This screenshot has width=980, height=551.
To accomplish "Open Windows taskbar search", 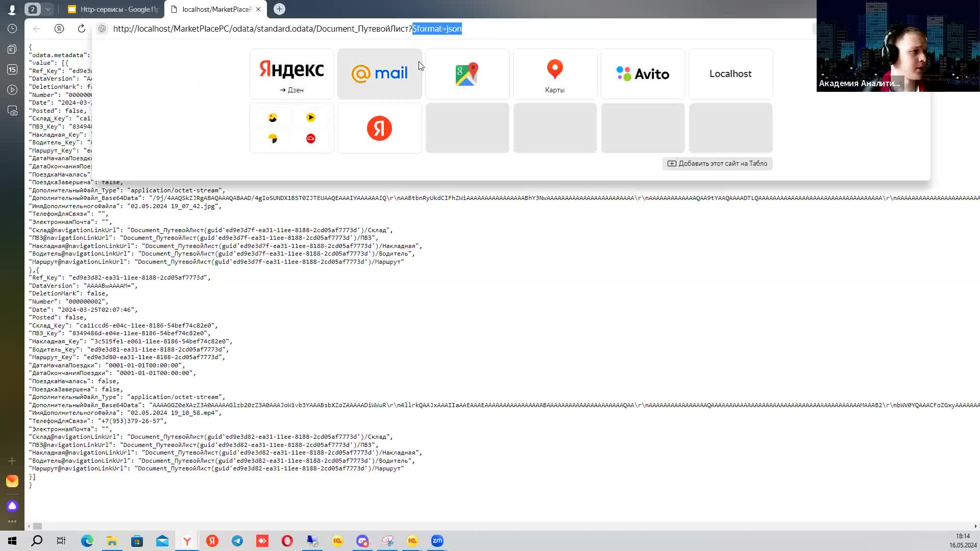I will (x=37, y=541).
